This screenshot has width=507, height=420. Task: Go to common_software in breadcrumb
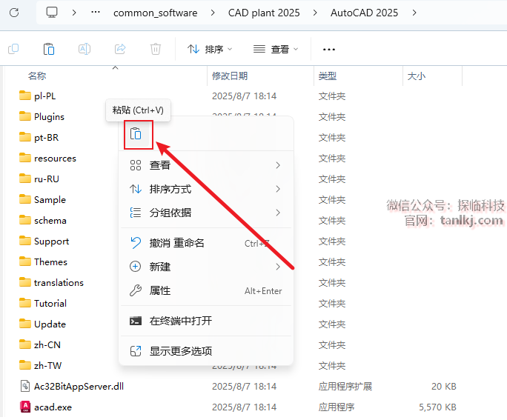(x=155, y=13)
